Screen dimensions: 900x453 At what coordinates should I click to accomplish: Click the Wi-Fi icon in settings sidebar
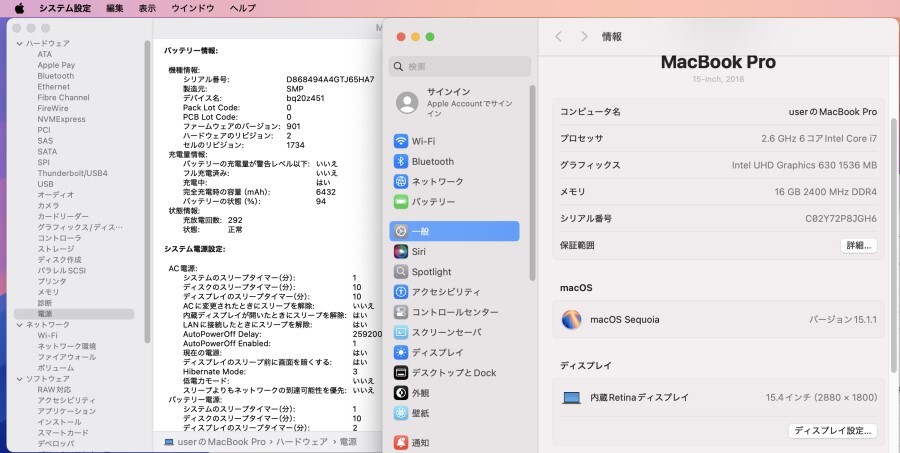coord(401,141)
